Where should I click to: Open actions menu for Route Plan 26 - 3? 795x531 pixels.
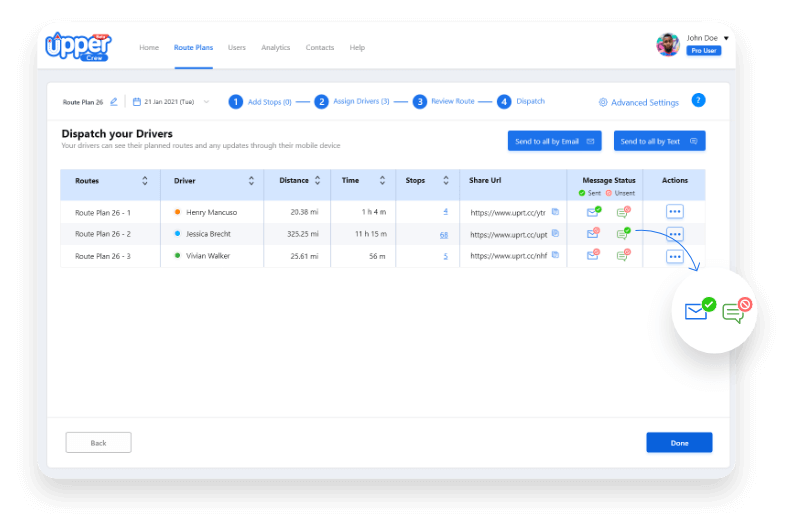click(674, 257)
